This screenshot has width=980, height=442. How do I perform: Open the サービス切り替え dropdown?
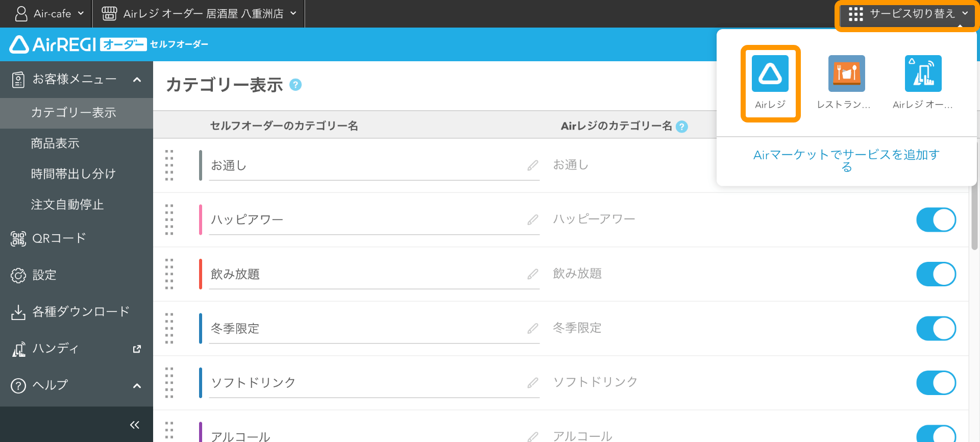coord(908,14)
